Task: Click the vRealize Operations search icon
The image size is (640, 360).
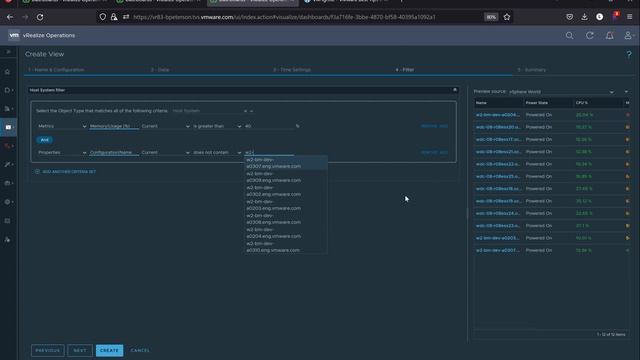Action: coord(569,36)
